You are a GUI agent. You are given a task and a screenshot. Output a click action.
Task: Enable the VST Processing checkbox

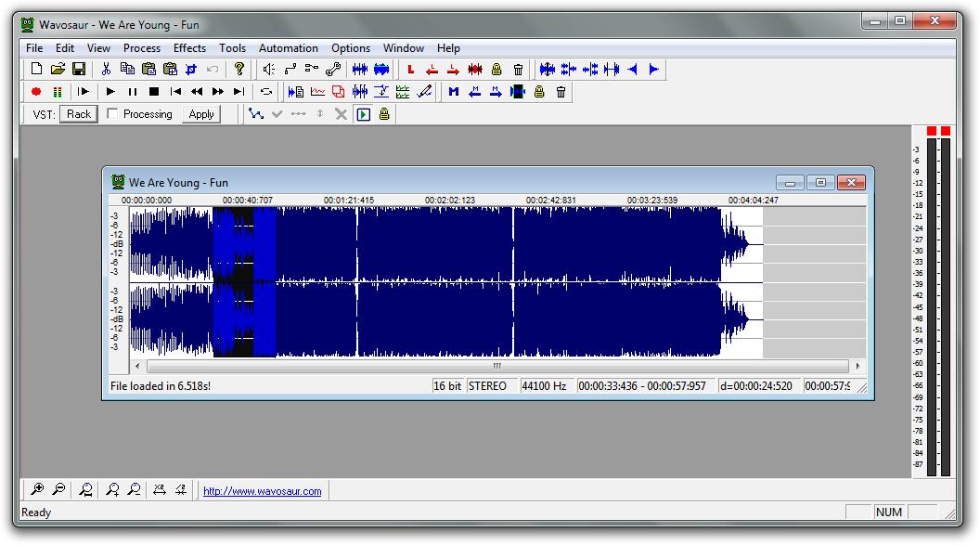[112, 114]
